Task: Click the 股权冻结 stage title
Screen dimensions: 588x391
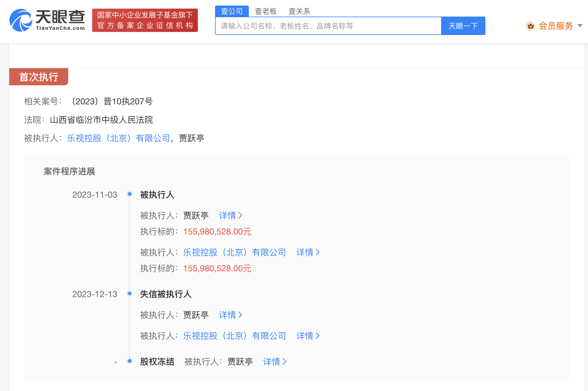Action: (x=157, y=362)
